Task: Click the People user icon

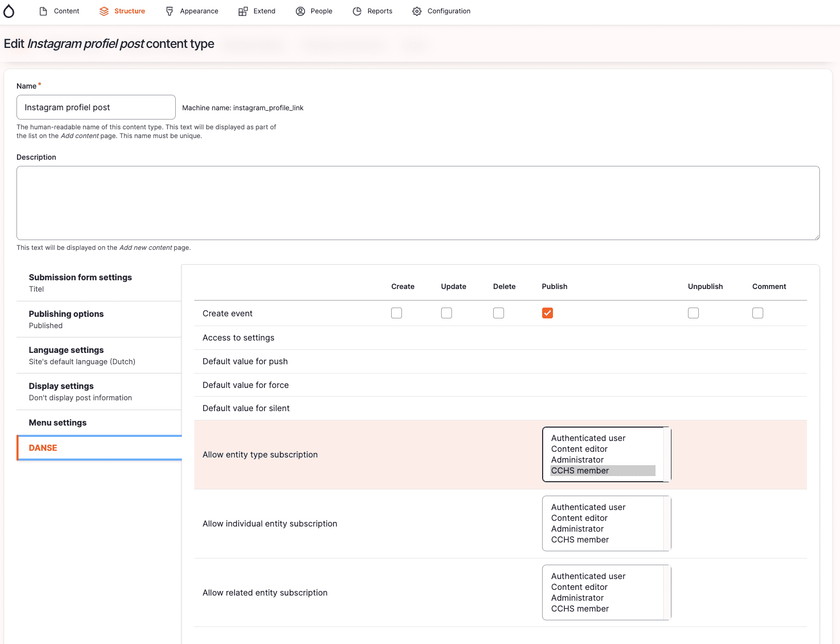Action: 300,11
